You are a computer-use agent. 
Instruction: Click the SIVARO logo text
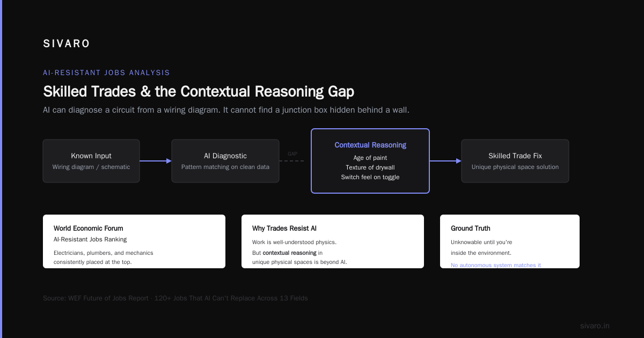click(67, 44)
